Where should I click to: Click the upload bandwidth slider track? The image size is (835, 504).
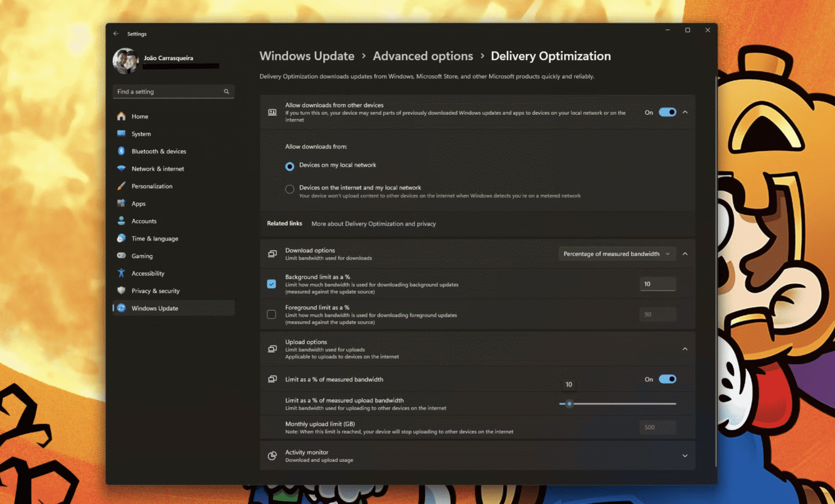[x=618, y=404]
